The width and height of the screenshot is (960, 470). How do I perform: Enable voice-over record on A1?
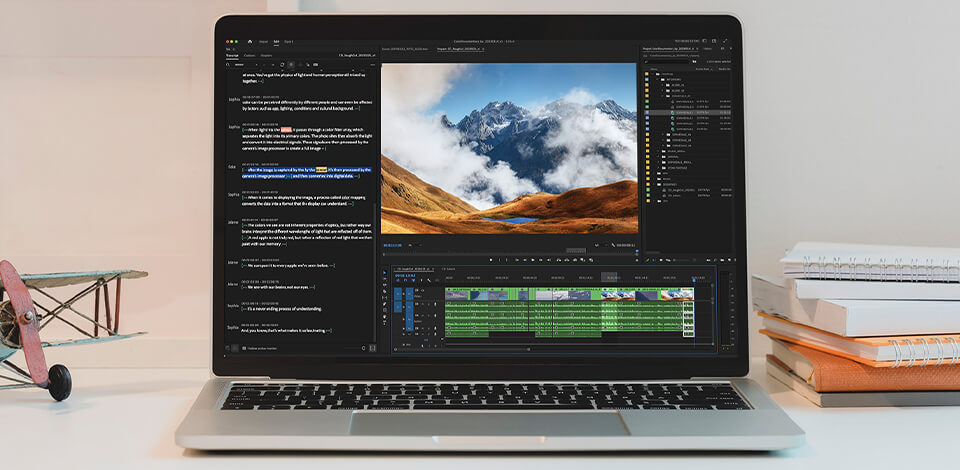(435, 304)
